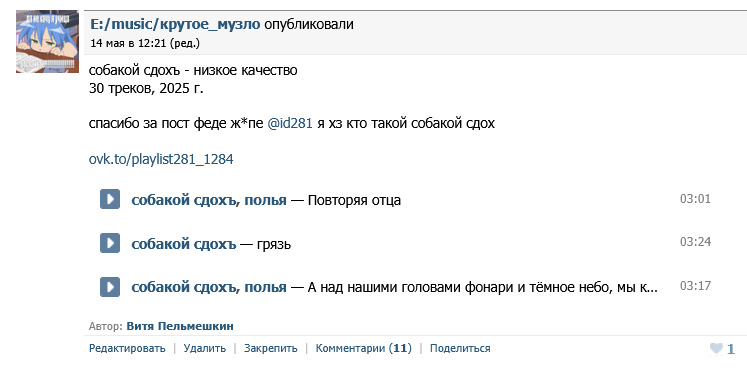Click the "собакой сдохъ" artist of track "грязь"

(x=183, y=244)
